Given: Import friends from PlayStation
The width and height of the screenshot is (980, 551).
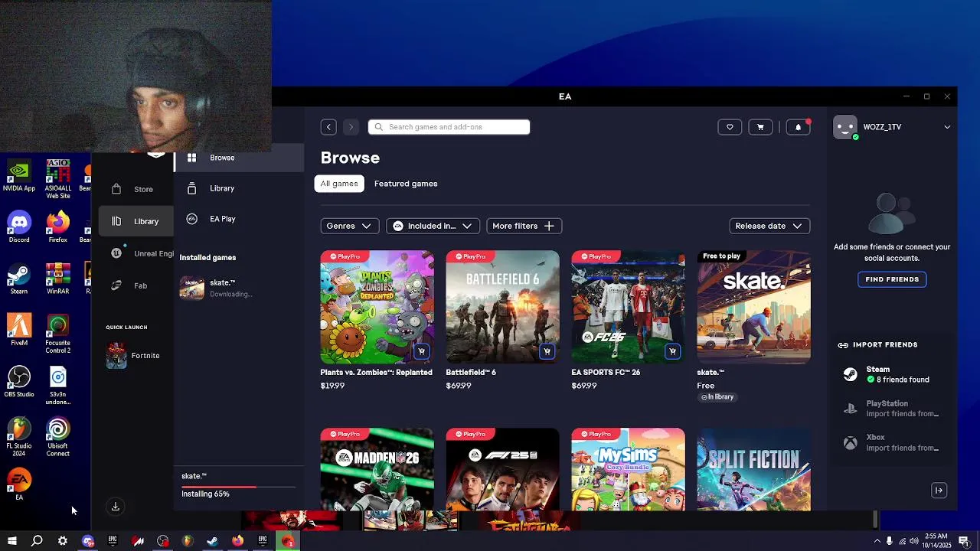Looking at the screenshot, I should click(892, 409).
